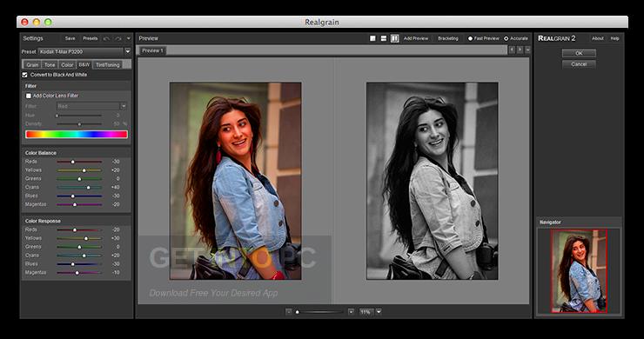Adjust Color Response Reds slider
The width and height of the screenshot is (644, 339).
(79, 229)
